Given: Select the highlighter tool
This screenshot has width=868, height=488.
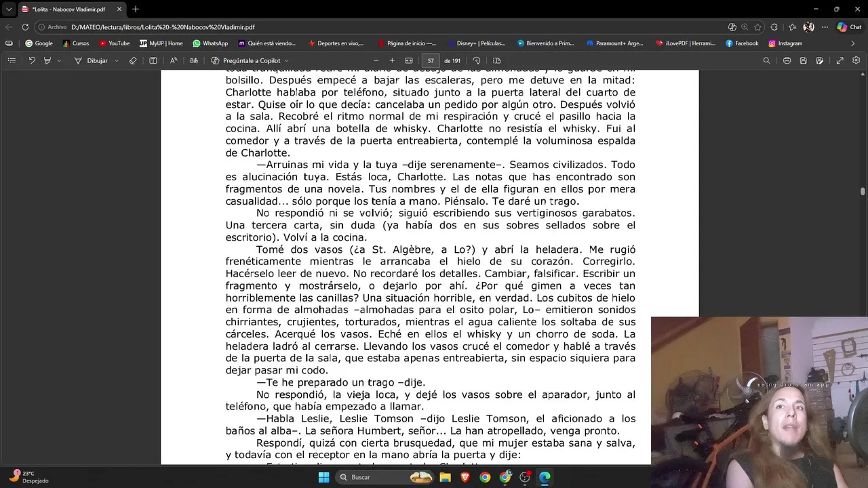Looking at the screenshot, I should tap(47, 60).
